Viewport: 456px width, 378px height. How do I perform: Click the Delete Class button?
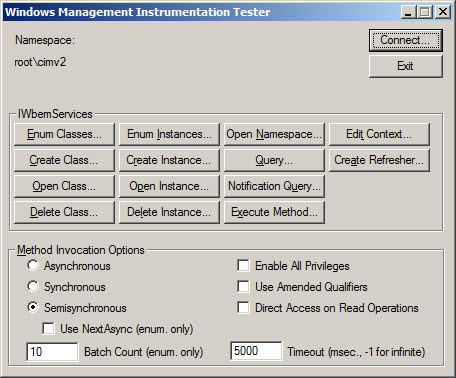[x=64, y=212]
